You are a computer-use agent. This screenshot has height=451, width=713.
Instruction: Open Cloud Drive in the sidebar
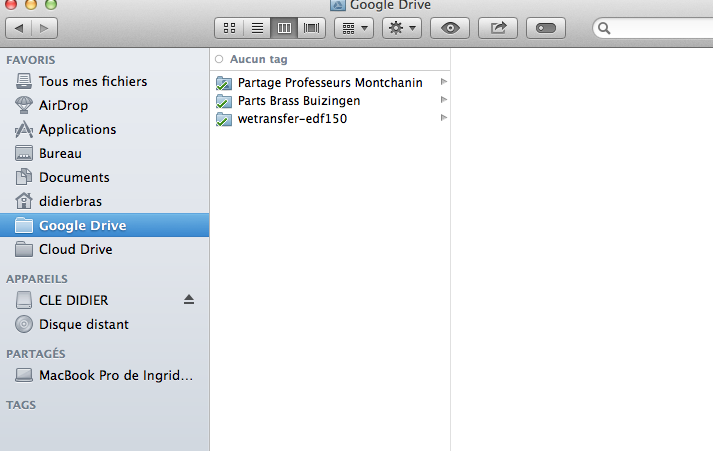tap(105, 249)
